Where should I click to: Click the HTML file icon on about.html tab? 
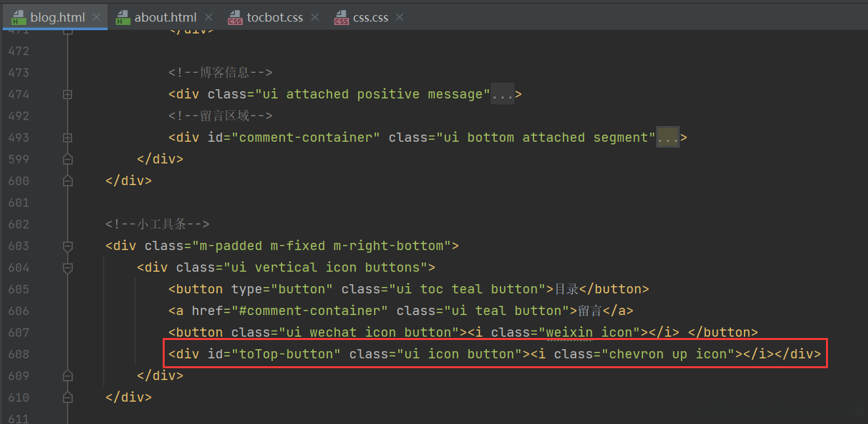pos(123,18)
